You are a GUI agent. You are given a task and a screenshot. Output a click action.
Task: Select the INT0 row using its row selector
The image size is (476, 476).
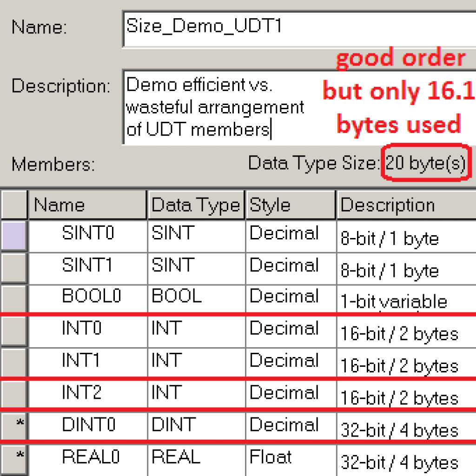[14, 331]
